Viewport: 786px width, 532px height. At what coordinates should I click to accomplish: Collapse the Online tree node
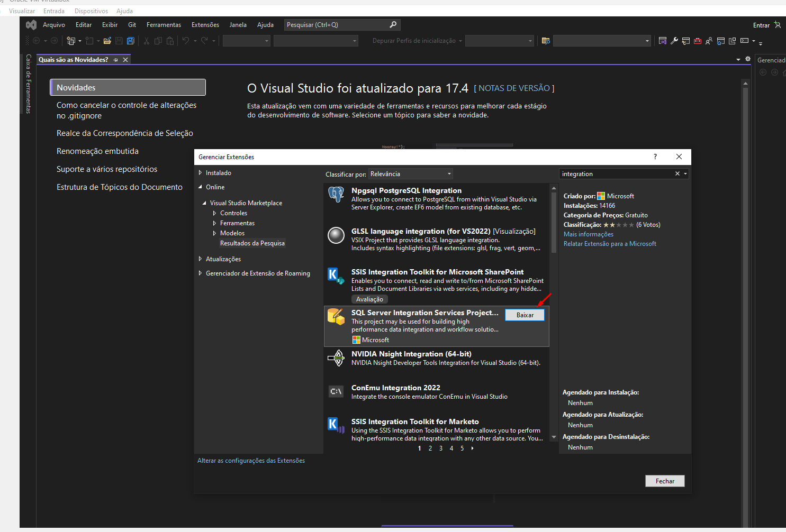point(200,187)
